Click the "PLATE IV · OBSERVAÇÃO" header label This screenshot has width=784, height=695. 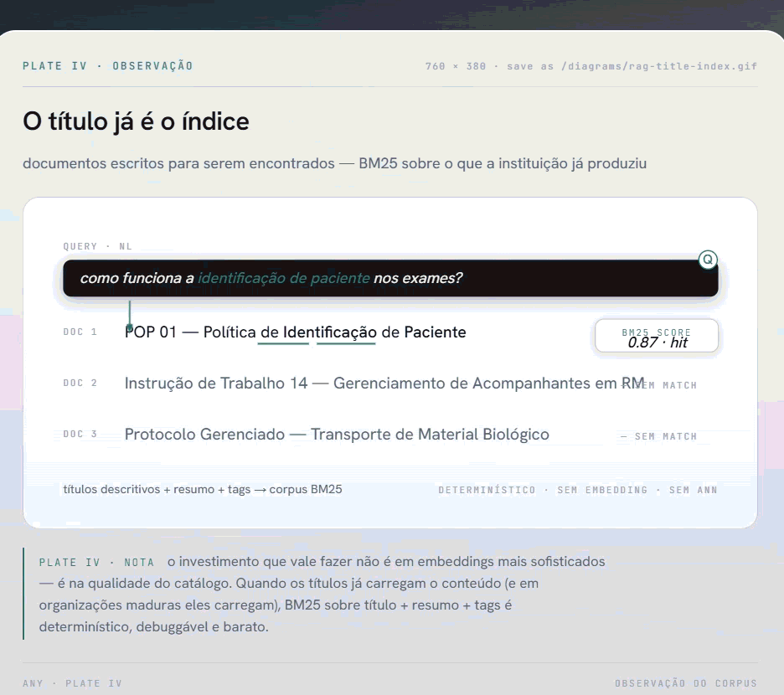(108, 66)
